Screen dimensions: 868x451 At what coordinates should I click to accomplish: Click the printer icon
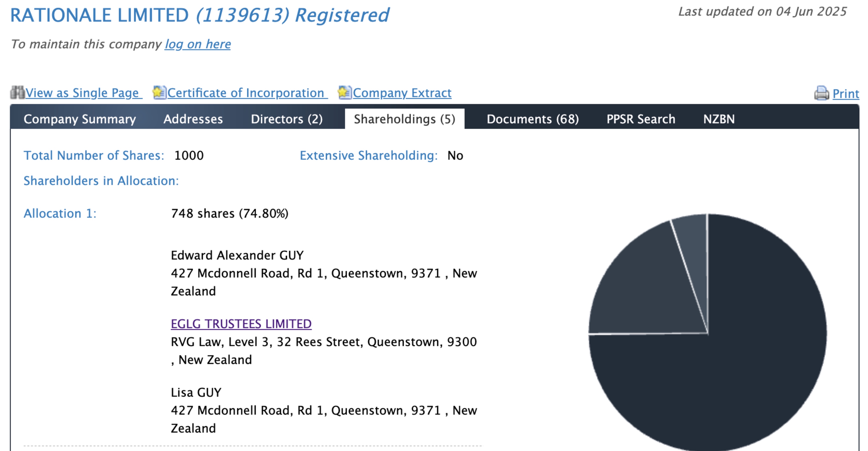pyautogui.click(x=822, y=93)
